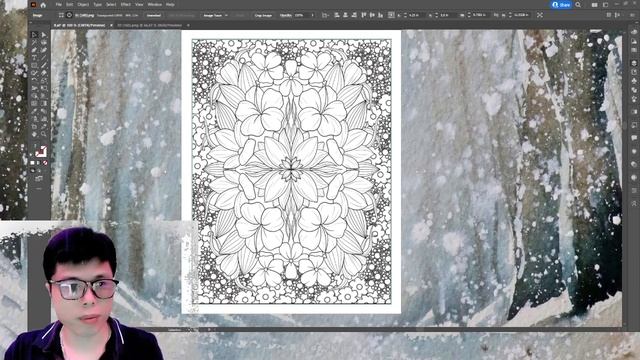Open the Arrange Documents dropdown
This screenshot has width=640, height=360.
(x=595, y=5)
